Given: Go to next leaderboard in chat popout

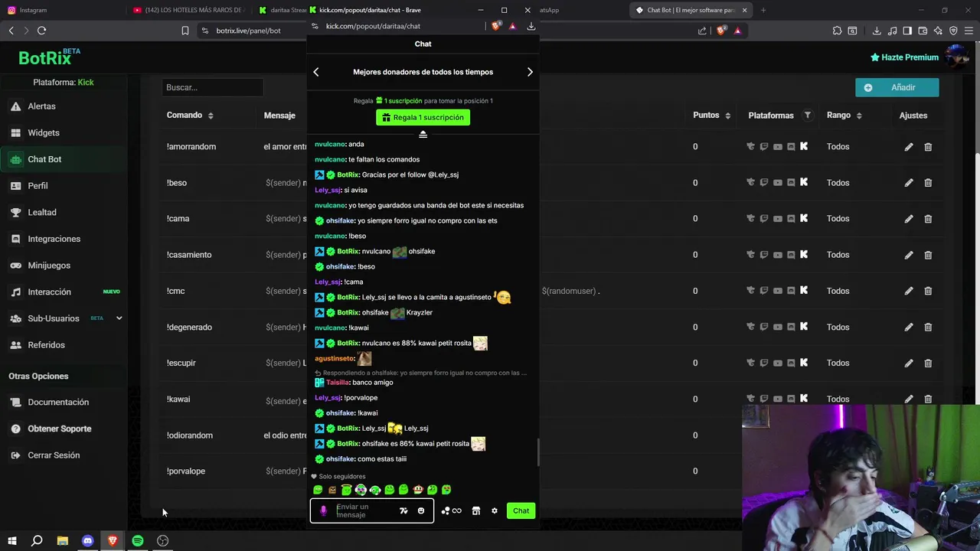Looking at the screenshot, I should click(530, 72).
